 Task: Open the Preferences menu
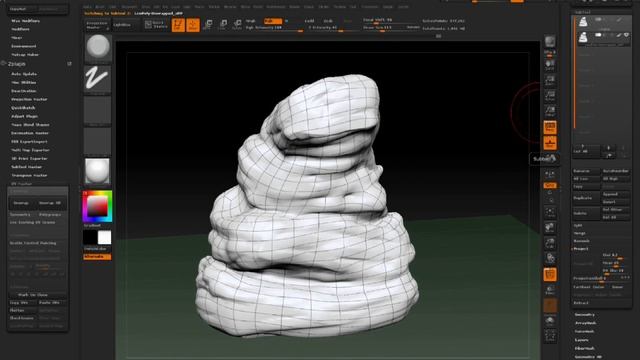click(276, 7)
